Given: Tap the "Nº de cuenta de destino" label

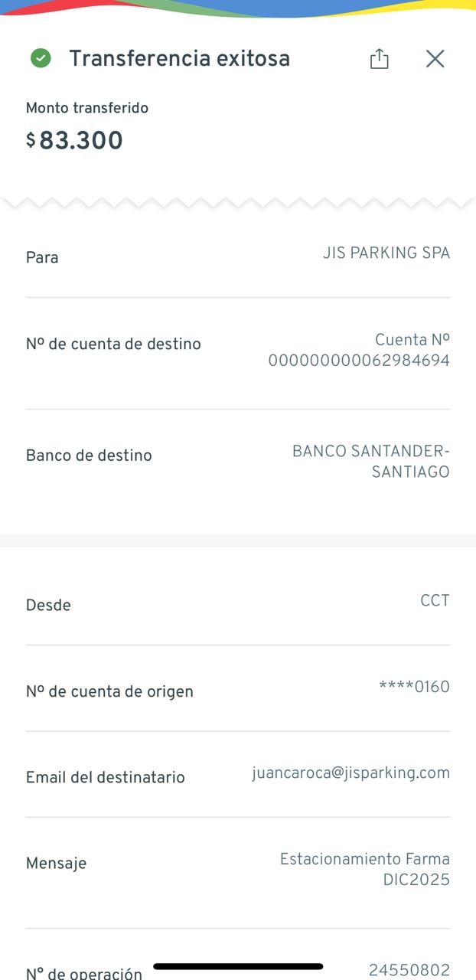Looking at the screenshot, I should tap(113, 345).
